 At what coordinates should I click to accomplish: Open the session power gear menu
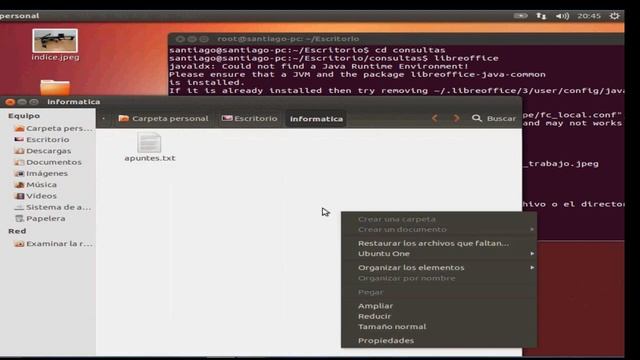click(x=614, y=16)
